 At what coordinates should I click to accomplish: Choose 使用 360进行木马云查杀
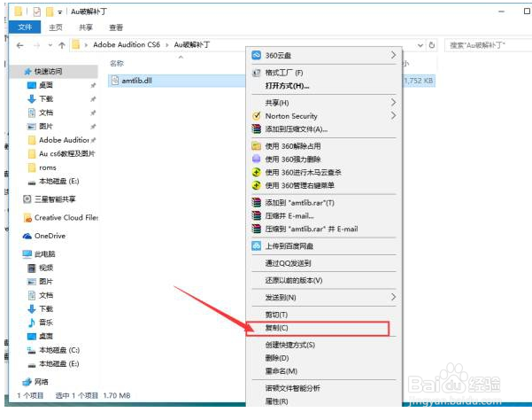324,172
